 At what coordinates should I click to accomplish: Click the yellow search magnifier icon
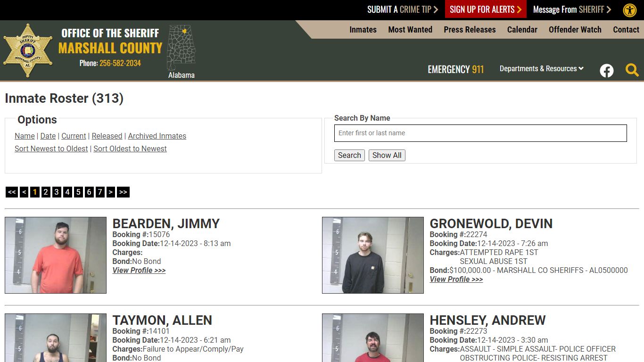632,70
